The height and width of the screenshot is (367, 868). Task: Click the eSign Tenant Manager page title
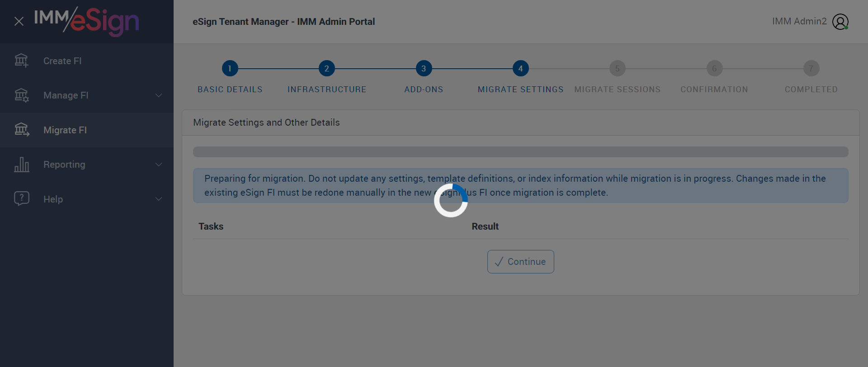click(x=284, y=22)
